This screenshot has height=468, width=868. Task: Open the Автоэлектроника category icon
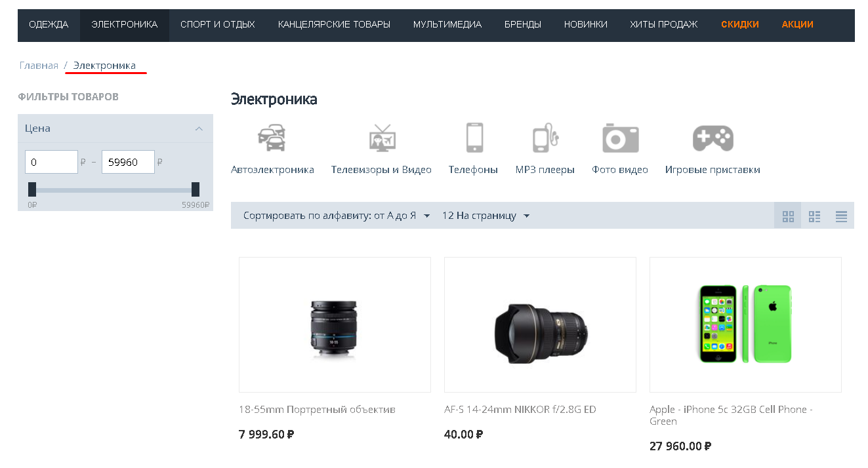[x=272, y=138]
